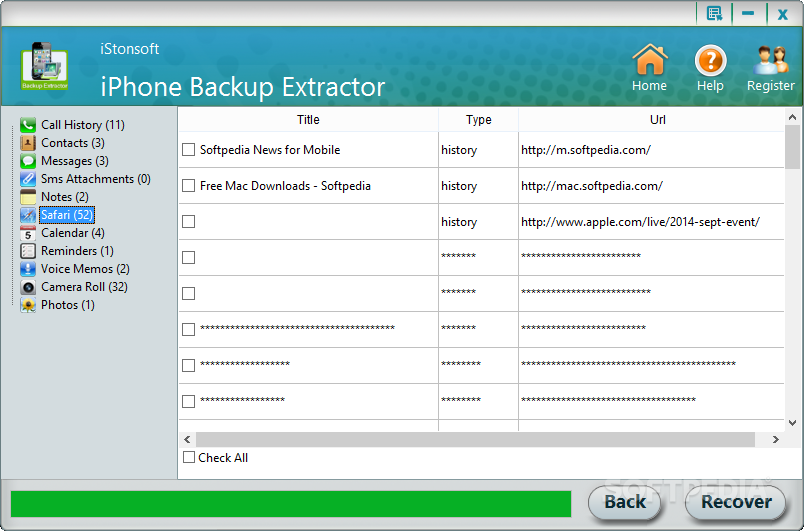
Task: Click the Url column header
Action: click(651, 119)
